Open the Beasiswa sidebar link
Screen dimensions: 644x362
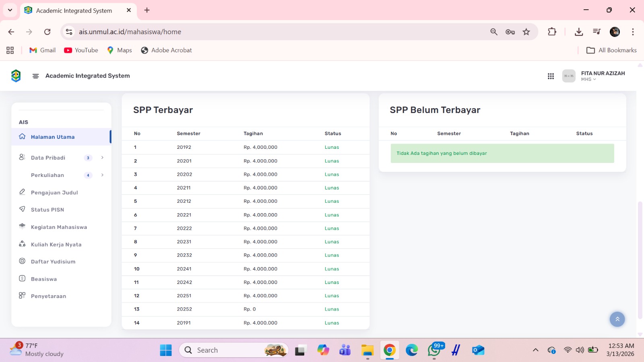pyautogui.click(x=44, y=279)
